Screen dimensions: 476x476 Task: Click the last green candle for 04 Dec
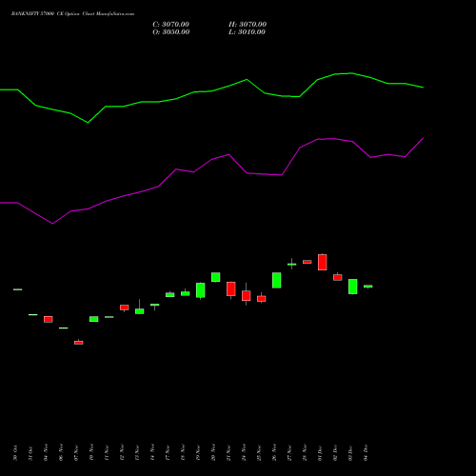point(368,287)
